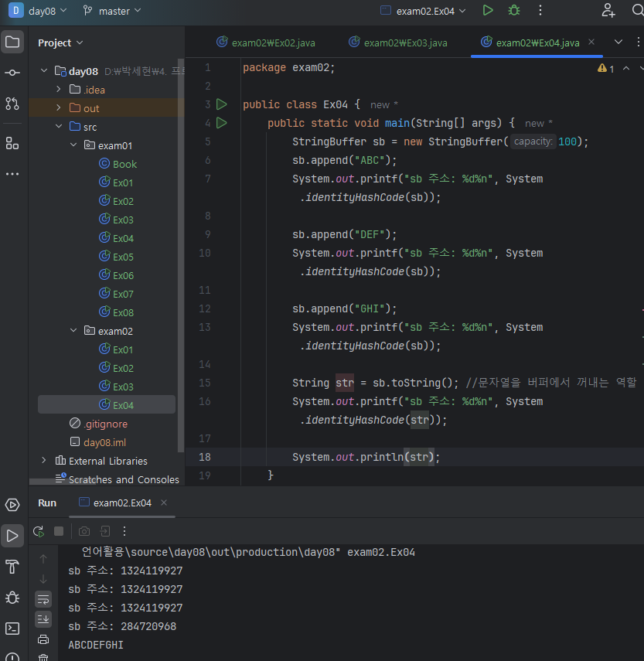Screen dimensions: 644x661
Task: Open the Commit tool window
Action: 12,73
